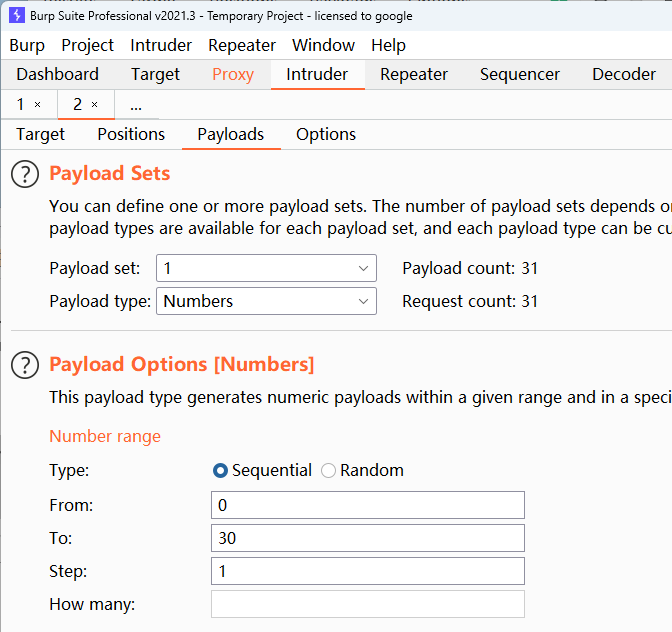Click the Burp Suite logo icon in title bar
The image size is (672, 632).
click(x=14, y=16)
